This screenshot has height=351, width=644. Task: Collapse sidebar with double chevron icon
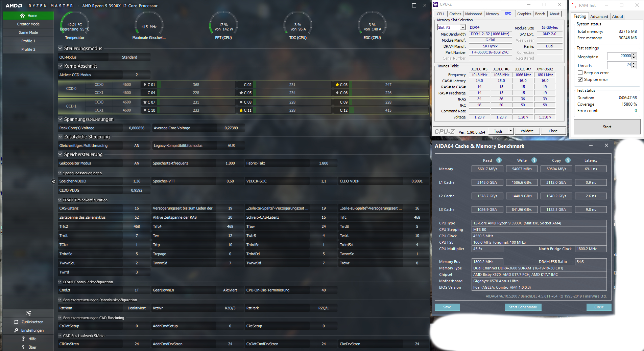click(x=53, y=181)
